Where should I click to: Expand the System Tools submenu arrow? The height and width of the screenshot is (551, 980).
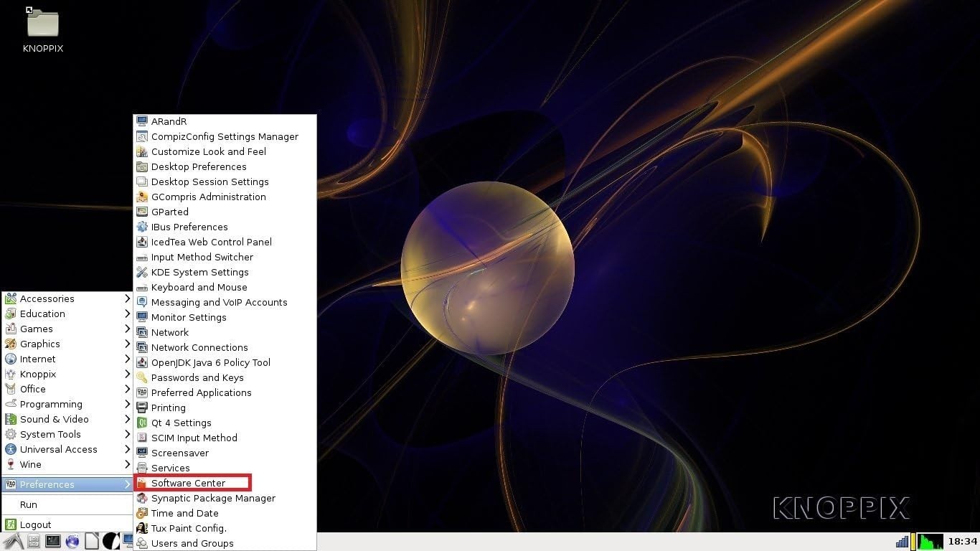pos(127,434)
